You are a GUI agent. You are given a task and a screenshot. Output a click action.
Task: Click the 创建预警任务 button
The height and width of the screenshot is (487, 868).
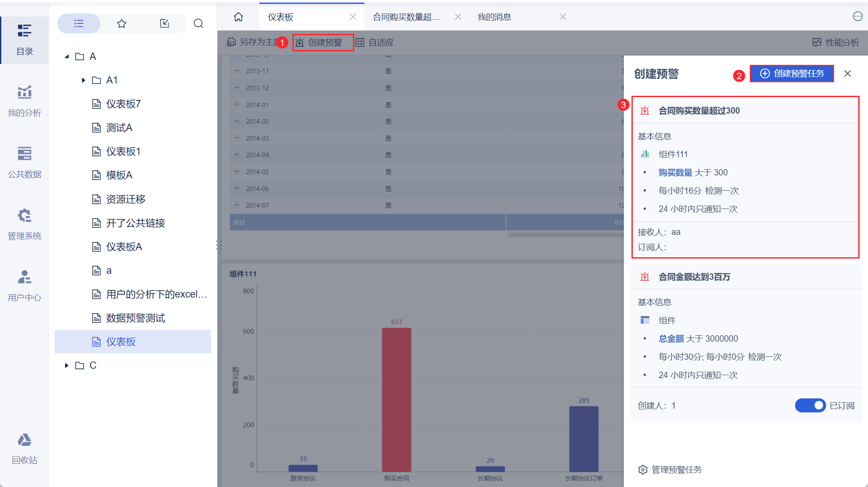[x=791, y=73]
